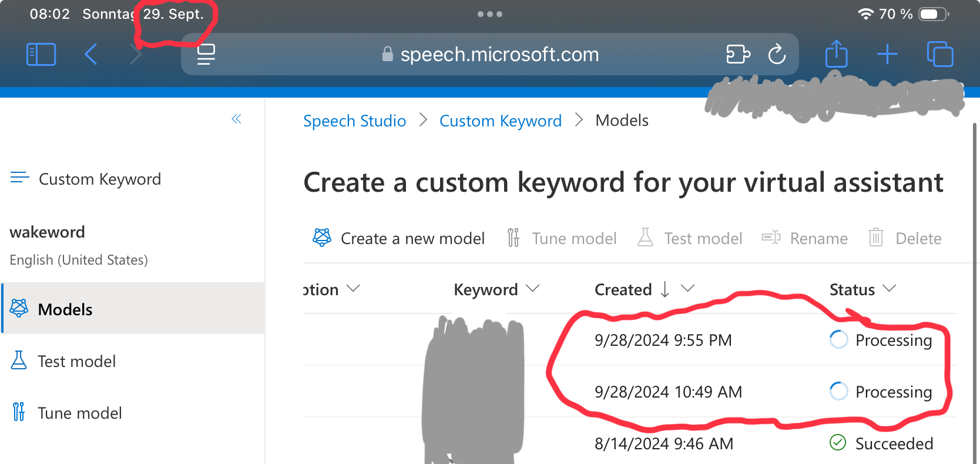Click the Wi-Fi status icon
This screenshot has width=980, height=464.
tap(865, 14)
